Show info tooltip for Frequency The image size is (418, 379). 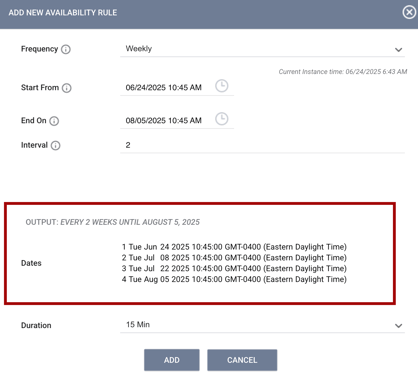point(66,49)
